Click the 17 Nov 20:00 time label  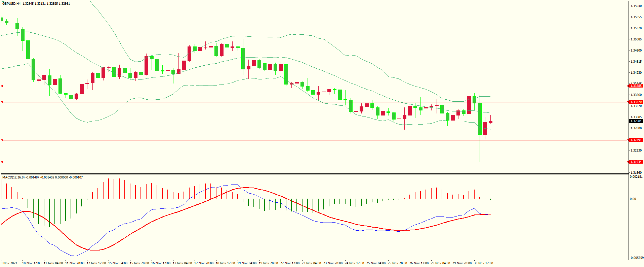pyautogui.click(x=204, y=263)
